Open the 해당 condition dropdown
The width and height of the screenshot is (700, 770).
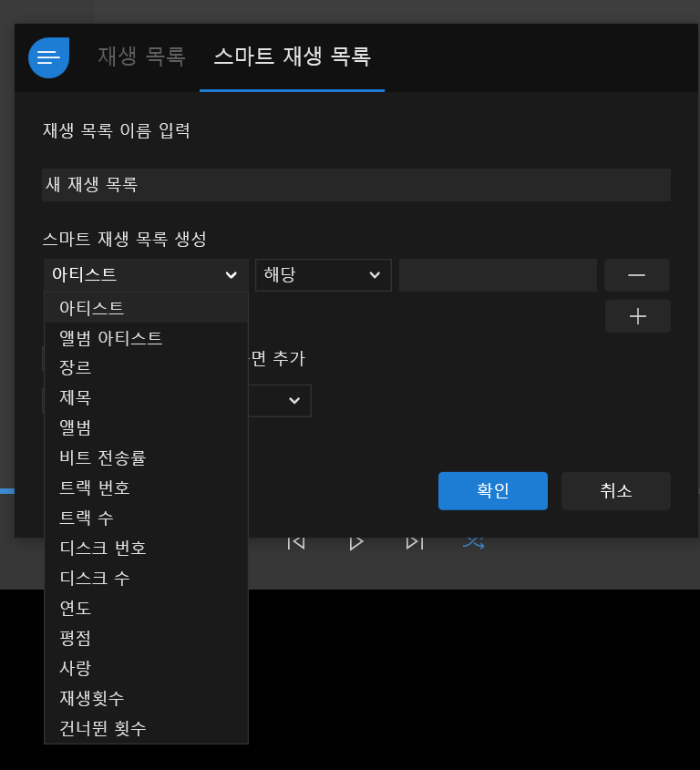point(324,275)
